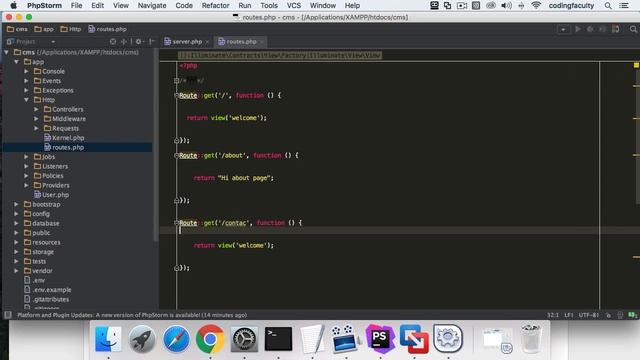Run the current configuration with play icon
The height and width of the screenshot is (360, 640).
click(x=578, y=29)
